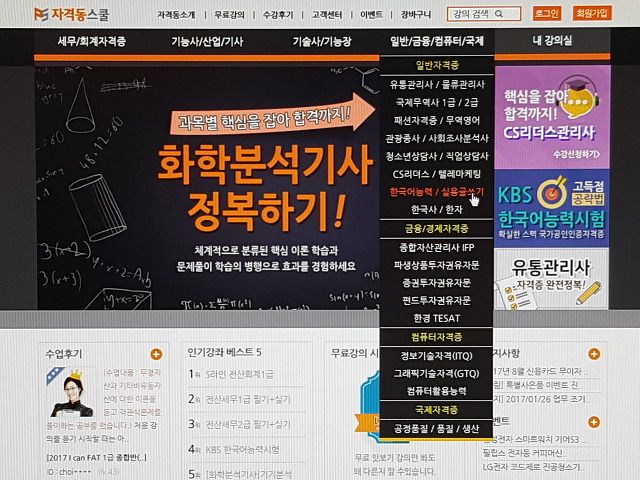Choose 한국사 / 한자 menu item

point(437,209)
